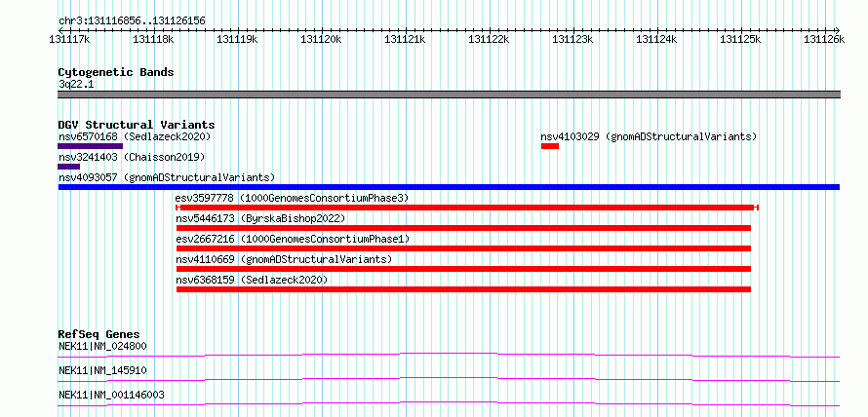Viewport: 868px width, 417px height.
Task: Select the purple nsv3241403 variant bar
Action: [68, 167]
